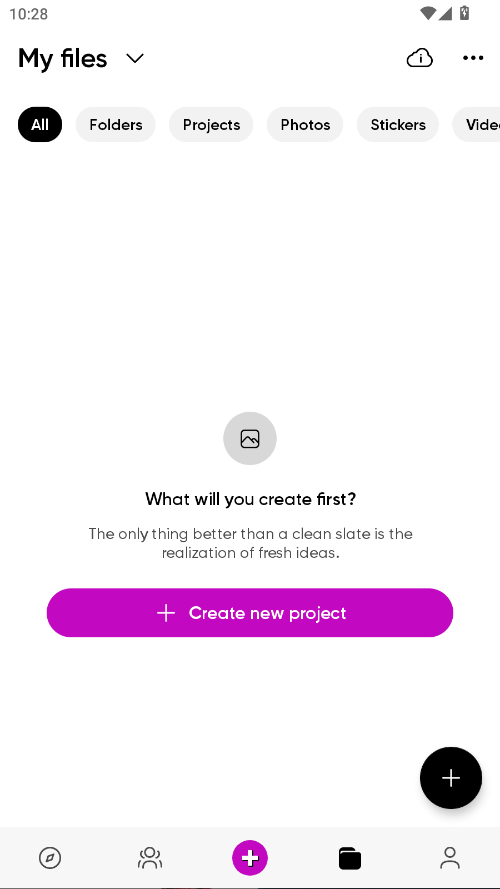Go to the community people tab
Screen dimensions: 500x889
click(150, 858)
